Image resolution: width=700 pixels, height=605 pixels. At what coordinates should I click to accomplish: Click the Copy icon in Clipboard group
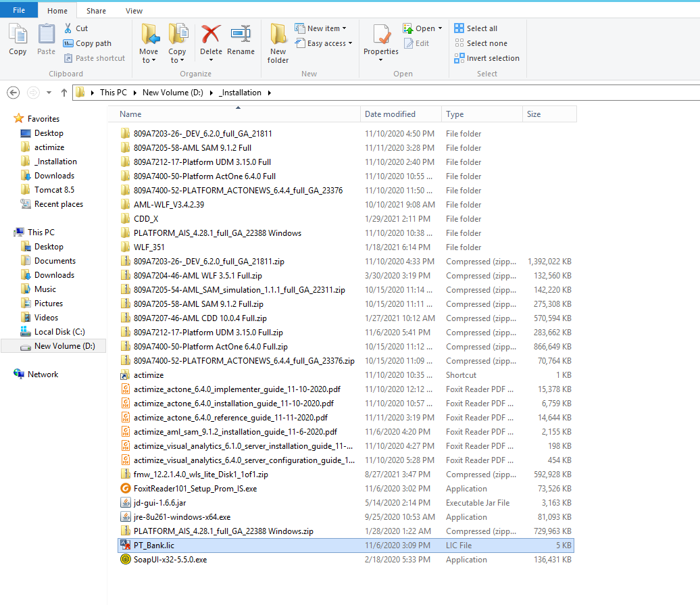click(x=18, y=35)
